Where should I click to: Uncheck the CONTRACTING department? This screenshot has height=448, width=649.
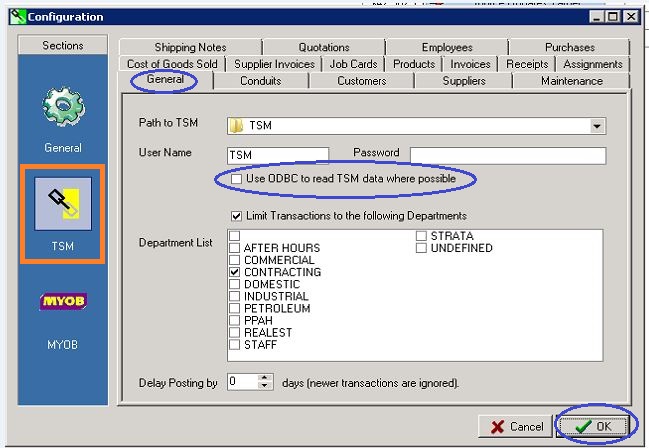click(235, 272)
